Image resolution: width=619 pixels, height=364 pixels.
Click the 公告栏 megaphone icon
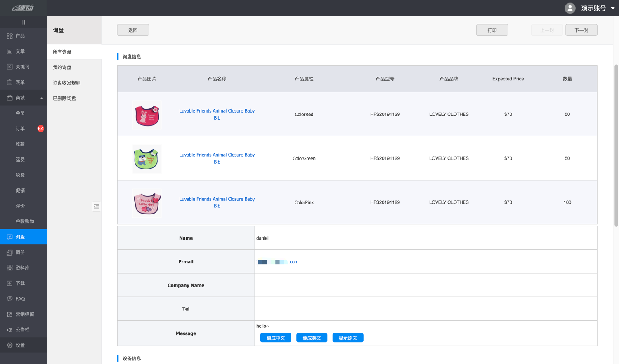9,330
